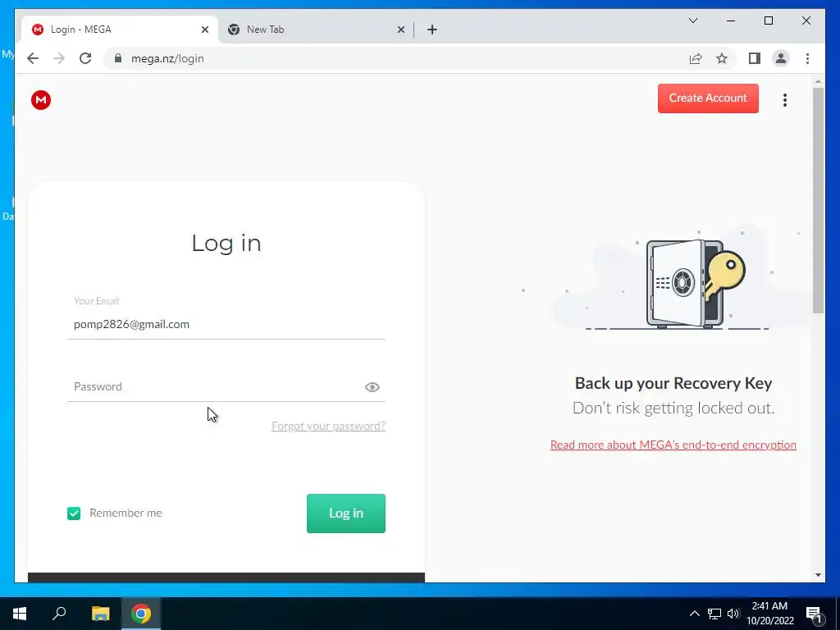Launch File Explorer from the taskbar
Viewport: 840px width, 630px height.
[x=100, y=614]
